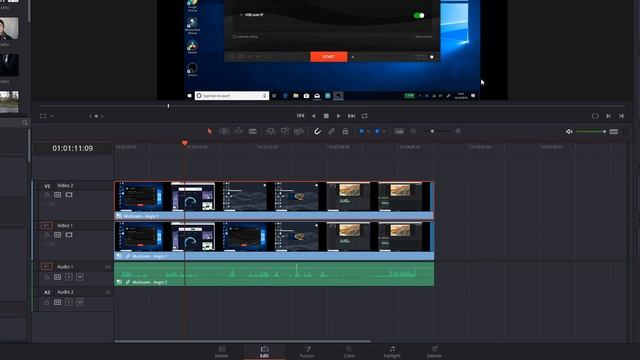Activate the Trim Edit Mode tool

click(224, 131)
